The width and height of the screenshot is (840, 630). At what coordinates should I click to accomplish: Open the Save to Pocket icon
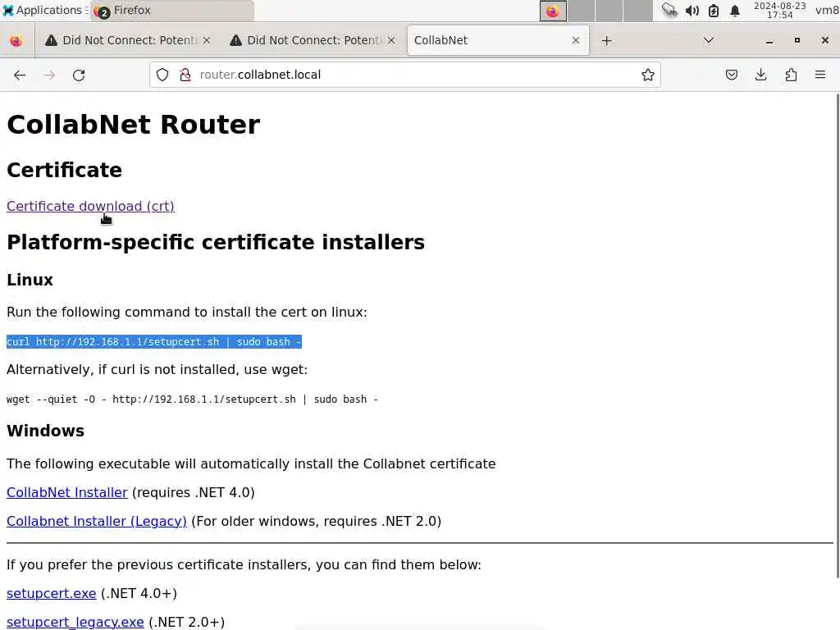click(731, 75)
